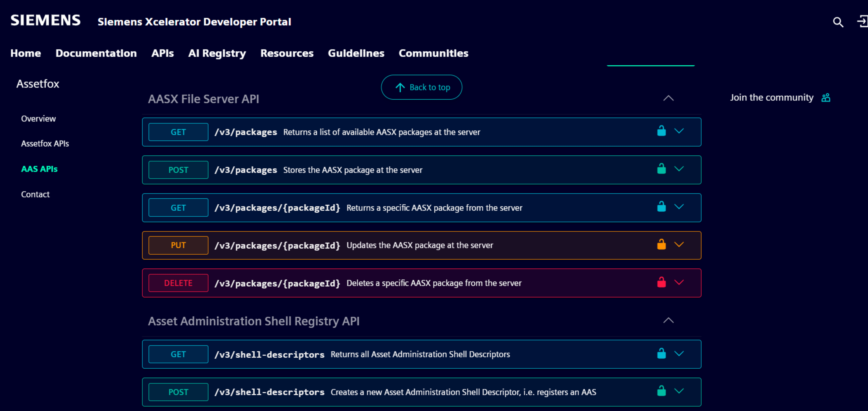The image size is (868, 411).
Task: Click 'Deletes a specific AASX package' description
Action: (434, 283)
